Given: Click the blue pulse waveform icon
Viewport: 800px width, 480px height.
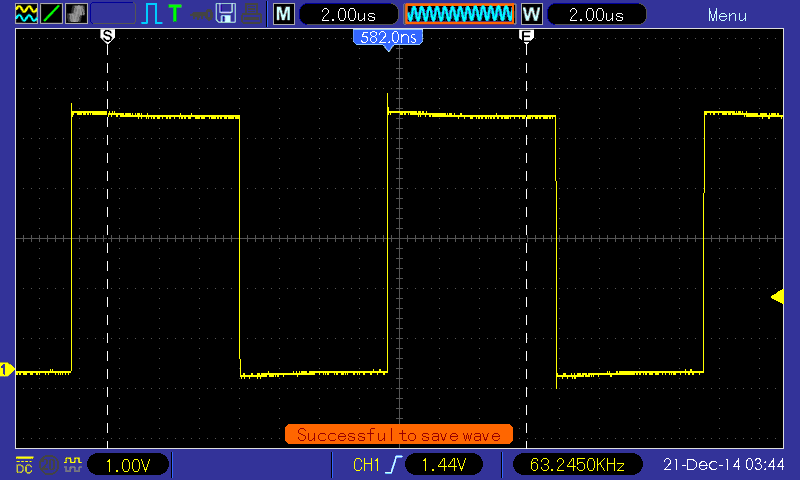Looking at the screenshot, I should [151, 14].
